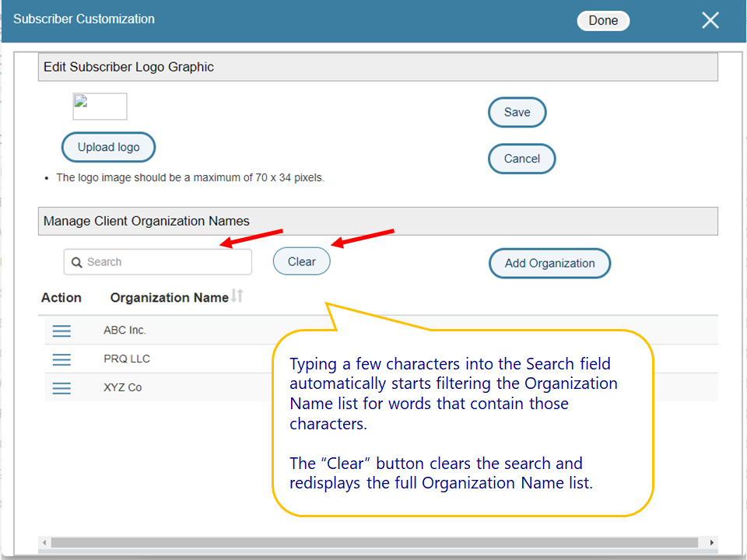Focus the organization Search field
The height and width of the screenshot is (560, 747).
[163, 262]
